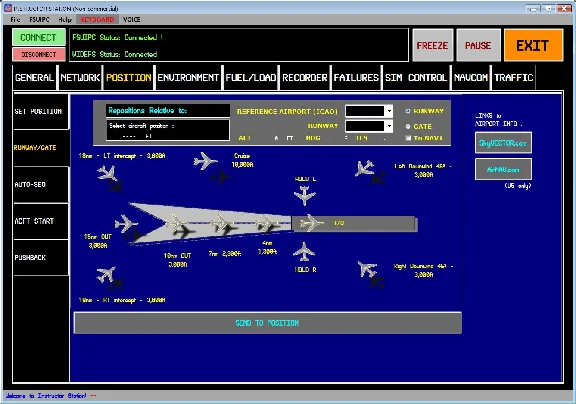Click the green CONNECT button

coord(39,37)
